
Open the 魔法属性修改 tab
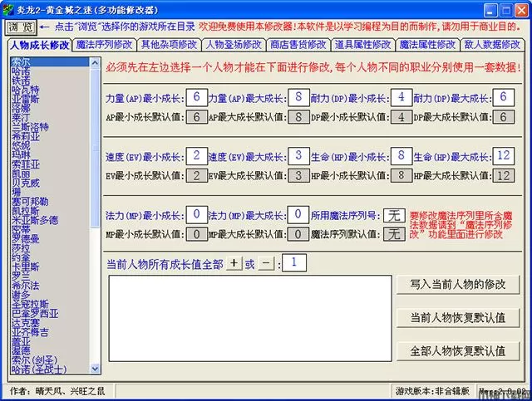(427, 44)
